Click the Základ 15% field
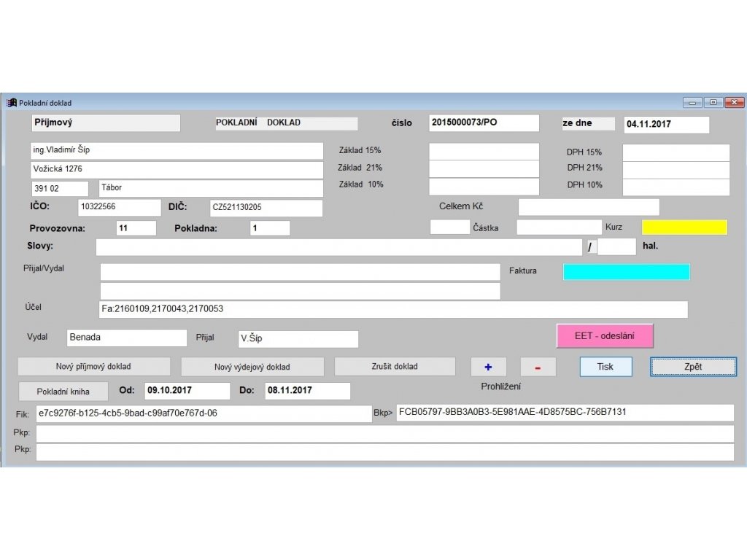Viewport: 747px width, 560px height. click(484, 152)
